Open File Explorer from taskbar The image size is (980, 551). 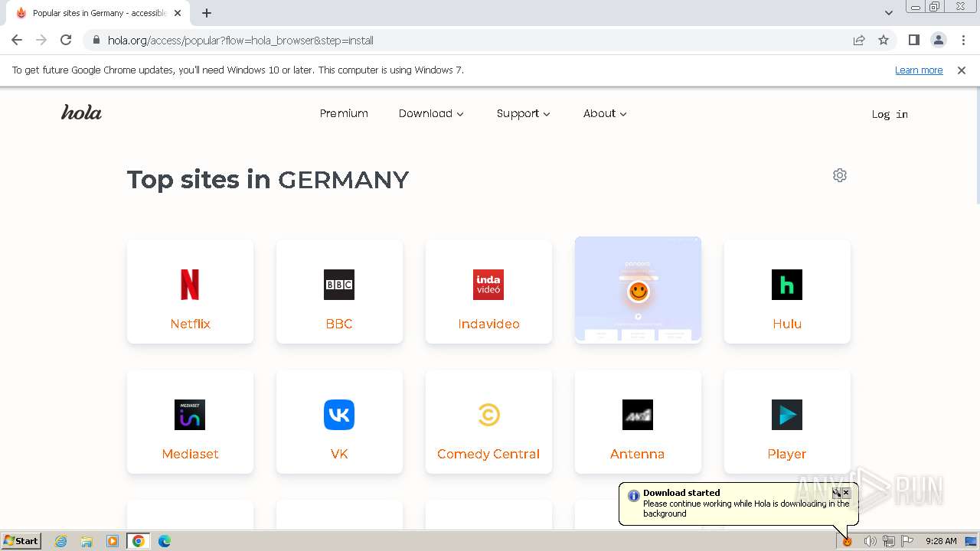(87, 541)
